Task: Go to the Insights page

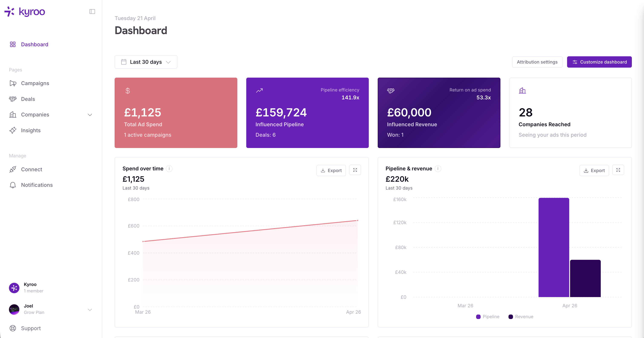Action: tap(30, 130)
